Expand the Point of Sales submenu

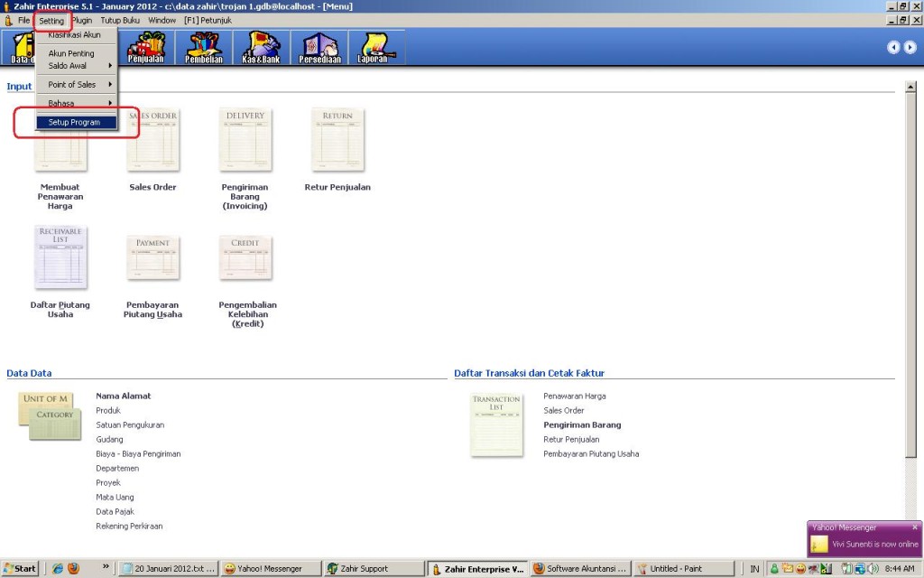point(77,85)
